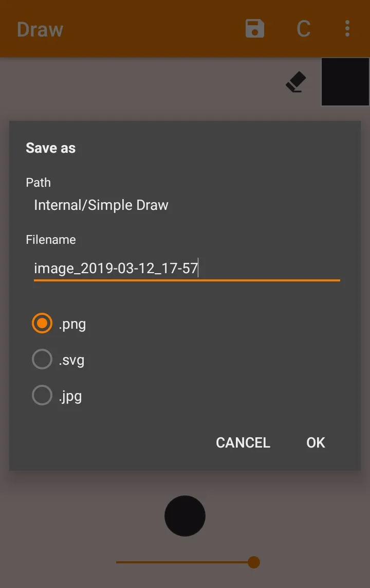Open the Internal/Simple Draw path chooser
This screenshot has width=370, height=588.
pos(101,205)
